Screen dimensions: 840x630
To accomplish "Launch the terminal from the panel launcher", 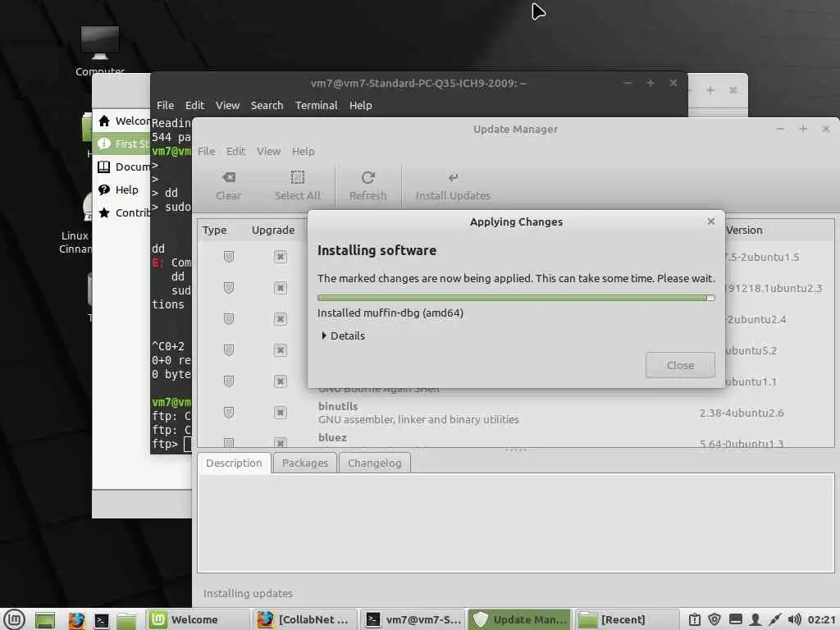I will pyautogui.click(x=102, y=620).
